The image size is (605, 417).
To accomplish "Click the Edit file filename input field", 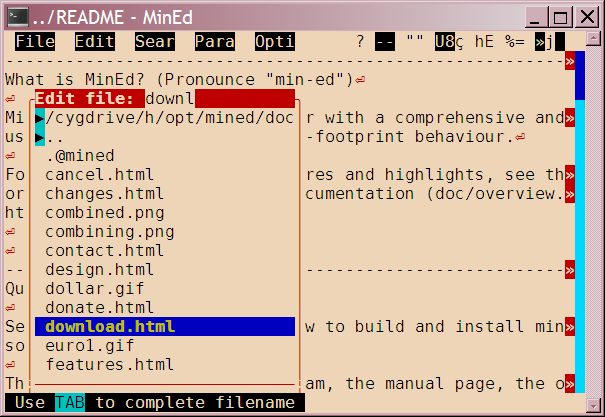I will point(220,98).
